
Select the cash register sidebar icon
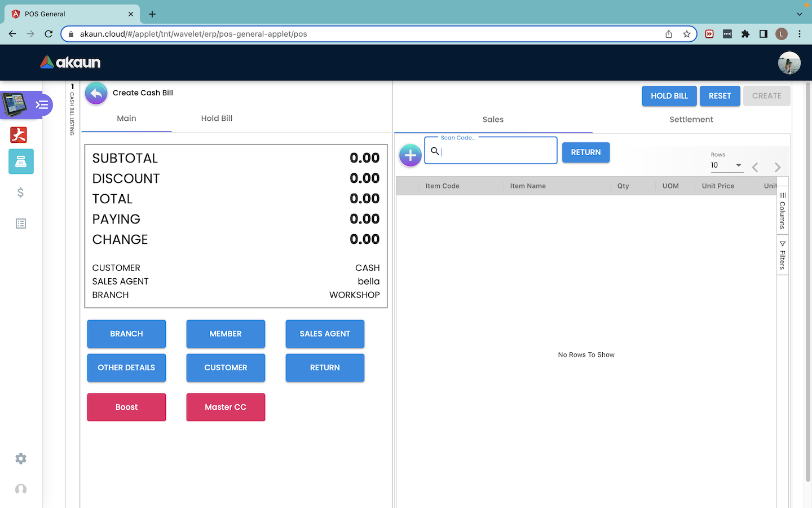point(21,161)
